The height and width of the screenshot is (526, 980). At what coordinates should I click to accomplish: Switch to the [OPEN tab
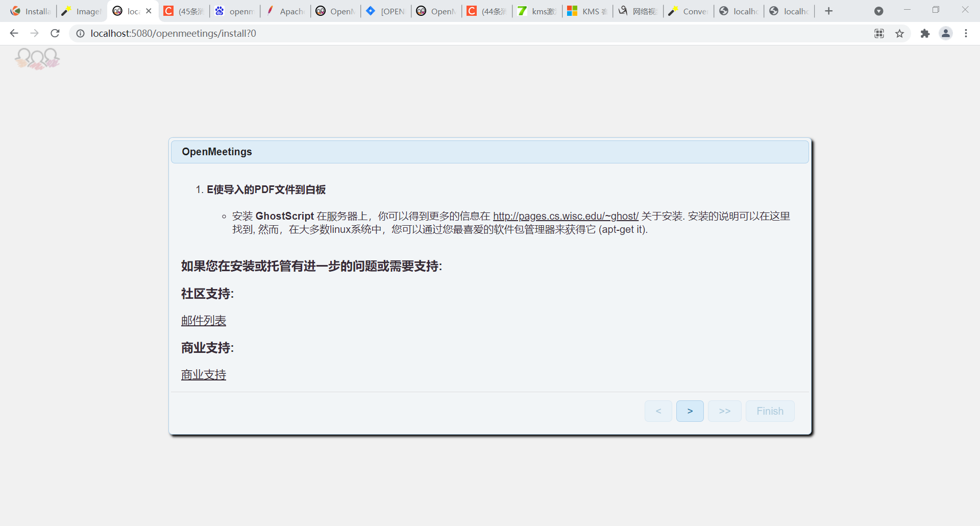tap(386, 11)
